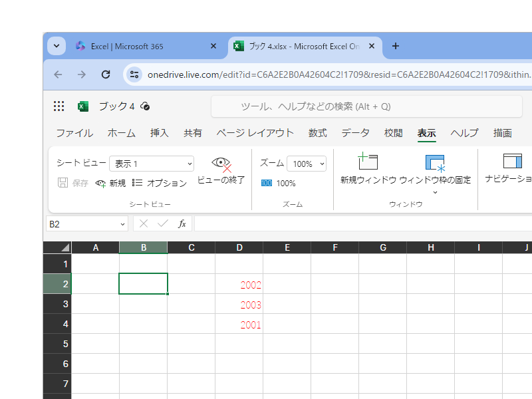The image size is (532, 399).
Task: Click the Insert Function fx icon
Action: pos(182,223)
